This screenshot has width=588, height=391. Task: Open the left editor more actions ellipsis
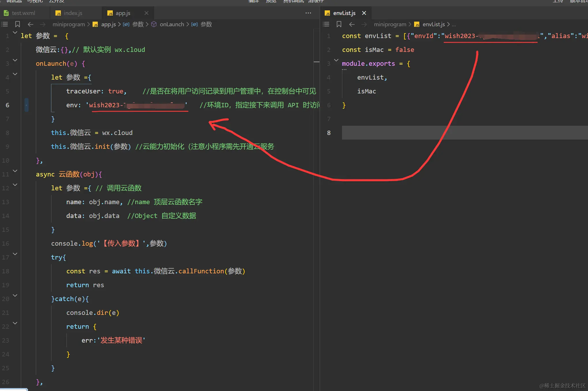point(308,13)
